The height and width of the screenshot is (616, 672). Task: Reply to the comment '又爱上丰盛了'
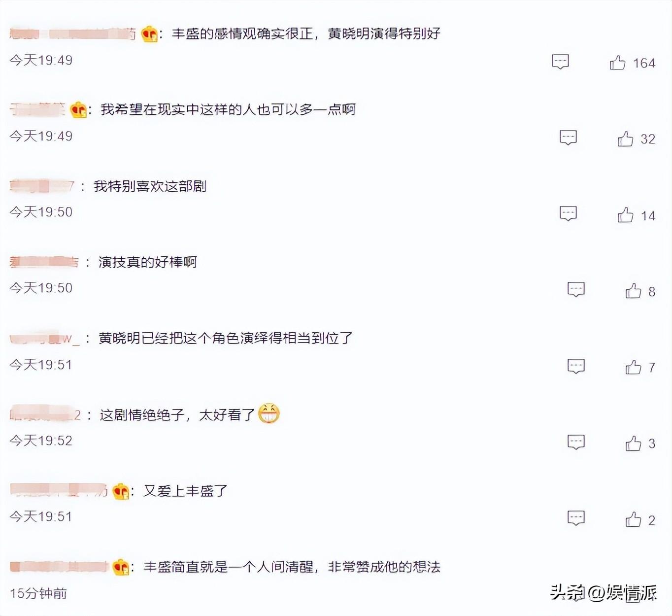point(576,518)
